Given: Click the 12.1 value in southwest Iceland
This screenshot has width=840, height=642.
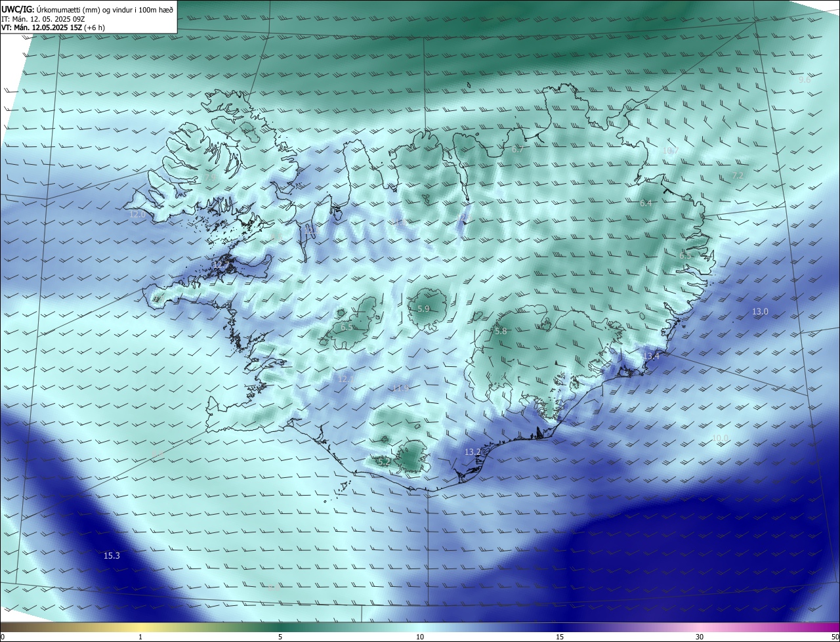Looking at the screenshot, I should tap(345, 379).
